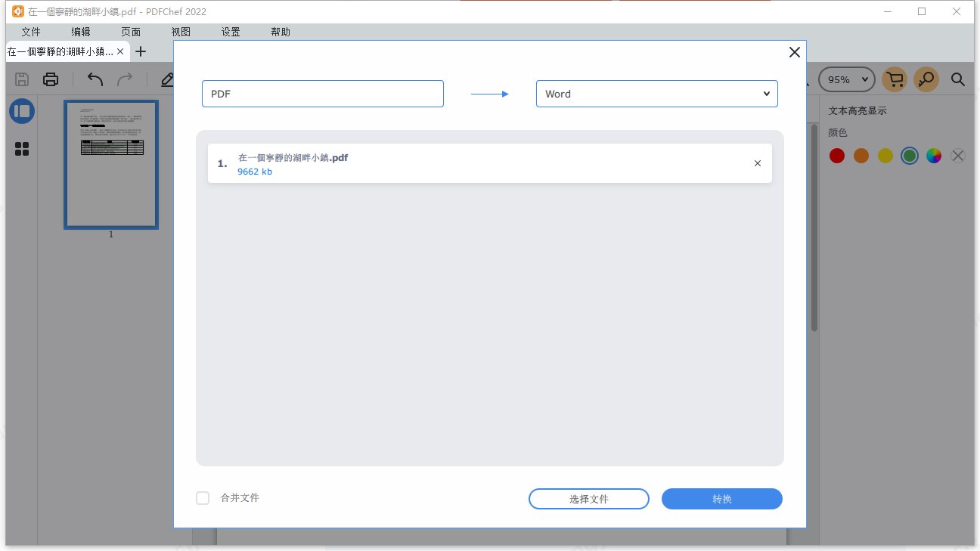The width and height of the screenshot is (980, 551).
Task: Add files via the 选择文件 button
Action: click(588, 499)
